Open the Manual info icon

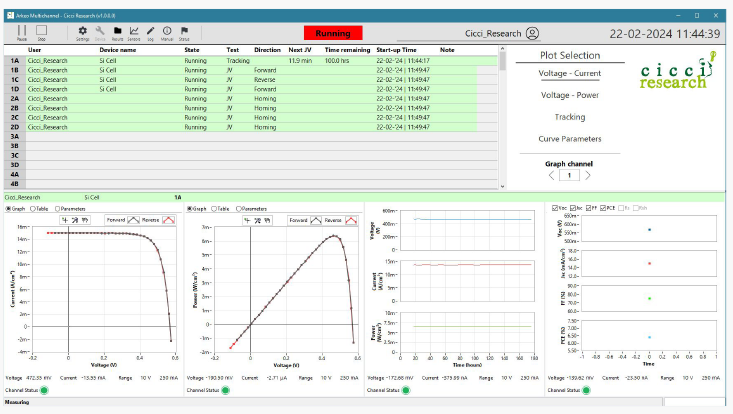pyautogui.click(x=166, y=31)
